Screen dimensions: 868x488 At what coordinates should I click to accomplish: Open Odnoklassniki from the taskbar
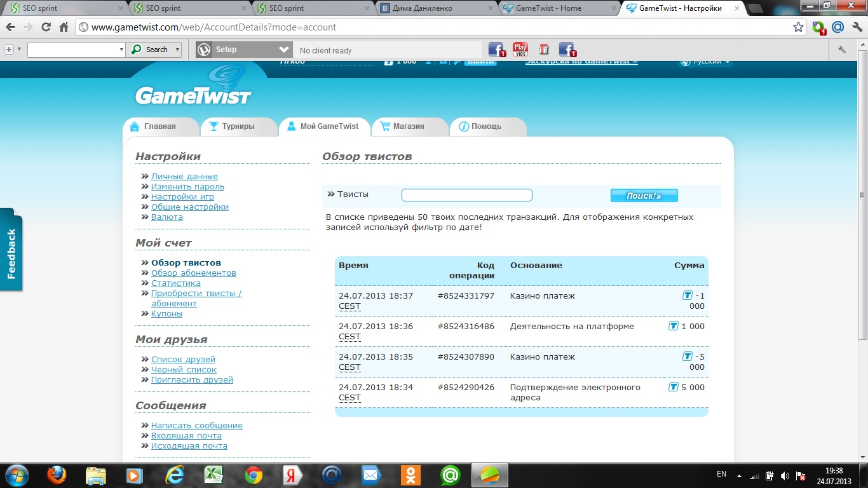tap(410, 475)
